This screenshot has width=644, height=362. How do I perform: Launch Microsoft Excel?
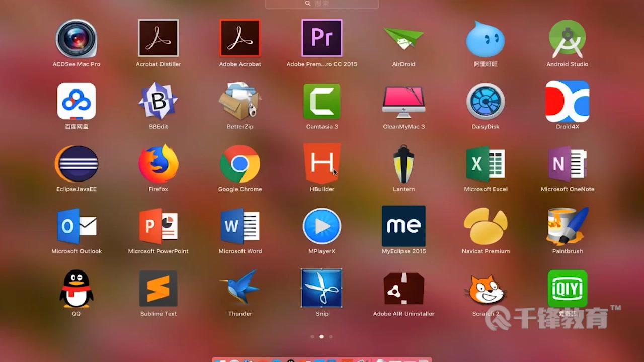pyautogui.click(x=486, y=163)
